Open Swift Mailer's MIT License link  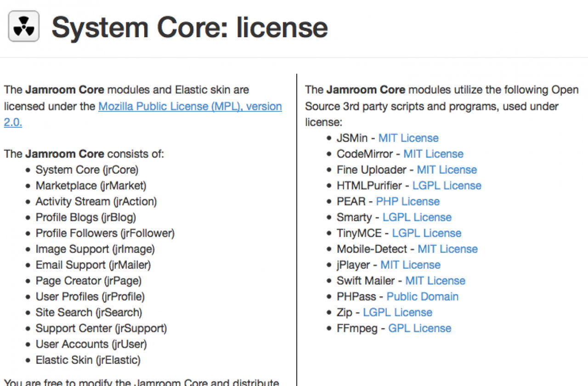pyautogui.click(x=435, y=281)
